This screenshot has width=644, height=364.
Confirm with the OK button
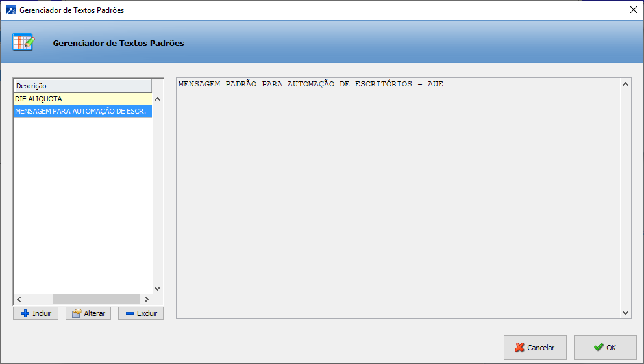point(605,348)
